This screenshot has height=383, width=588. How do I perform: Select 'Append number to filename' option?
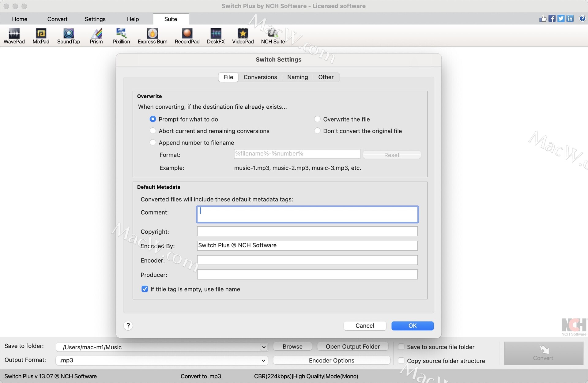(153, 142)
